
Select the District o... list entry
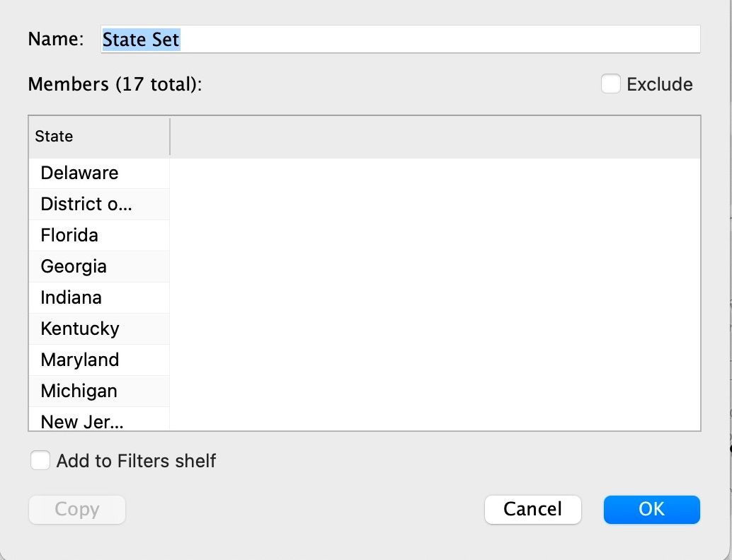coord(86,204)
